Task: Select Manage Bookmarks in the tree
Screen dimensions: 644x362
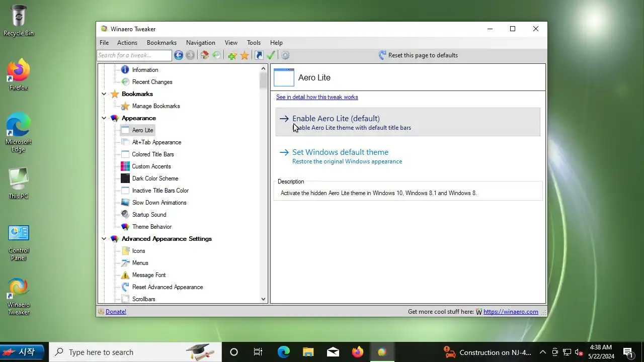Action: click(x=156, y=106)
